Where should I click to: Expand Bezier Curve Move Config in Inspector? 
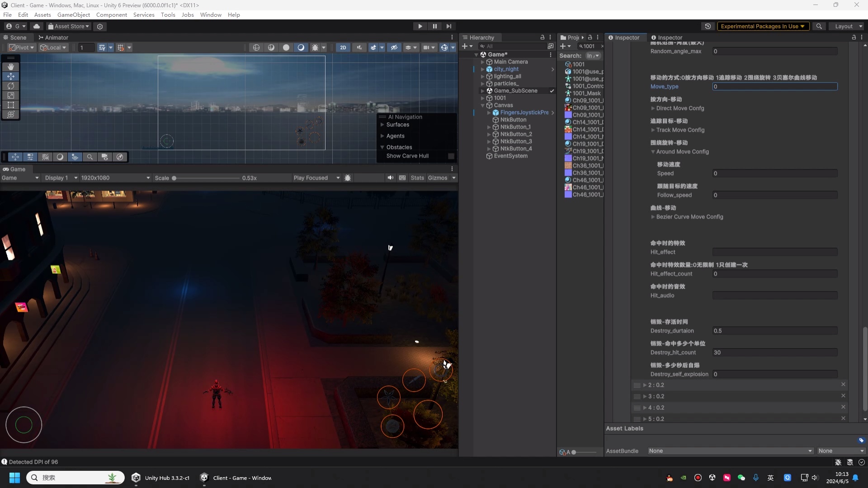pyautogui.click(x=653, y=217)
